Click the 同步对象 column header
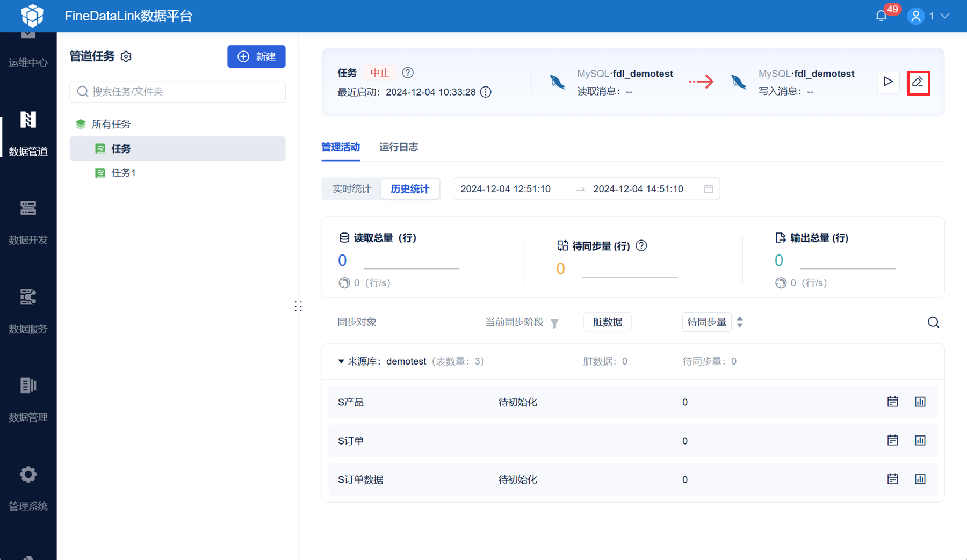The image size is (967, 560). point(357,322)
